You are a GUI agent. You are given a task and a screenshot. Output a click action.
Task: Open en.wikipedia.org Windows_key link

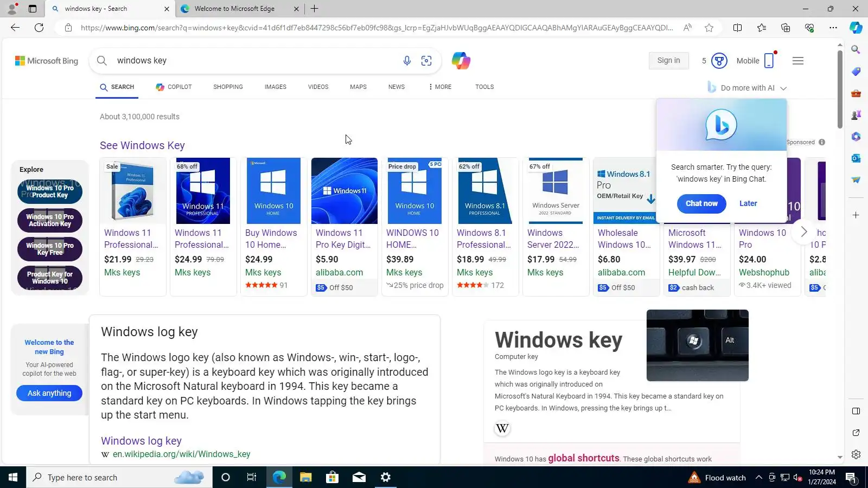[181, 454]
